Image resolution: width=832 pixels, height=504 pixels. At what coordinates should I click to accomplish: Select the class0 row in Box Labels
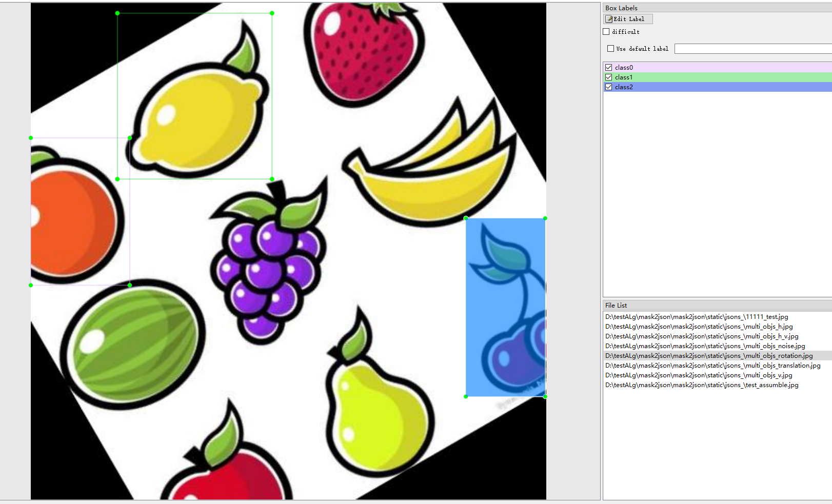tap(718, 67)
